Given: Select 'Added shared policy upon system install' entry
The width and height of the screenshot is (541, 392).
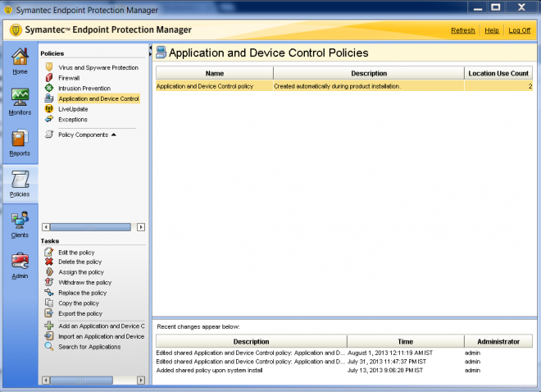Looking at the screenshot, I should (x=344, y=370).
